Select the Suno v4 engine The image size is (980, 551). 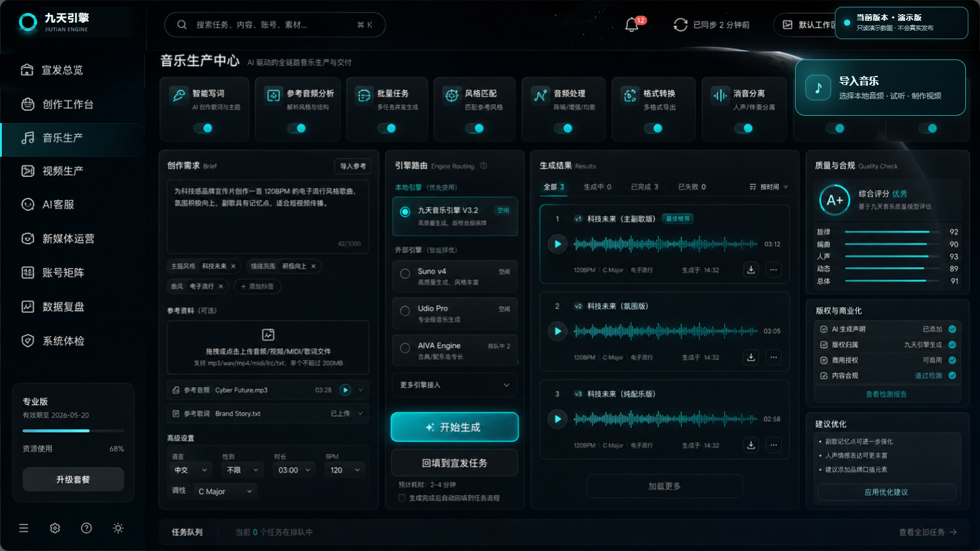click(x=454, y=276)
